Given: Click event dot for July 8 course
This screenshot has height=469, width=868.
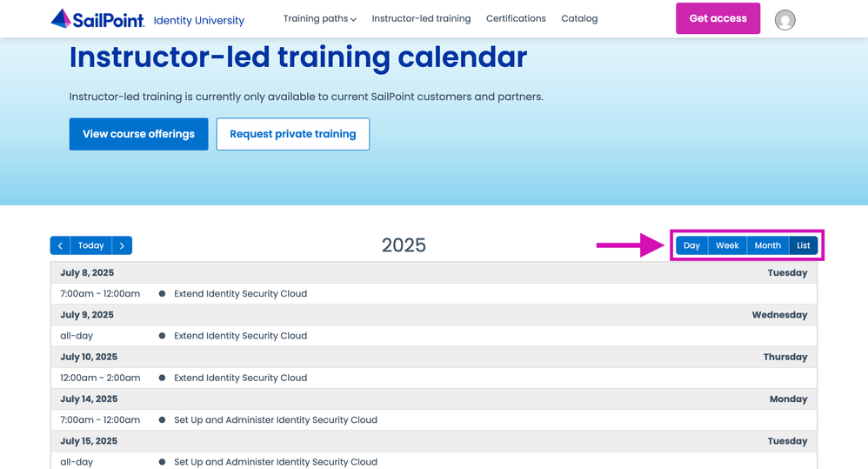Looking at the screenshot, I should coord(162,294).
